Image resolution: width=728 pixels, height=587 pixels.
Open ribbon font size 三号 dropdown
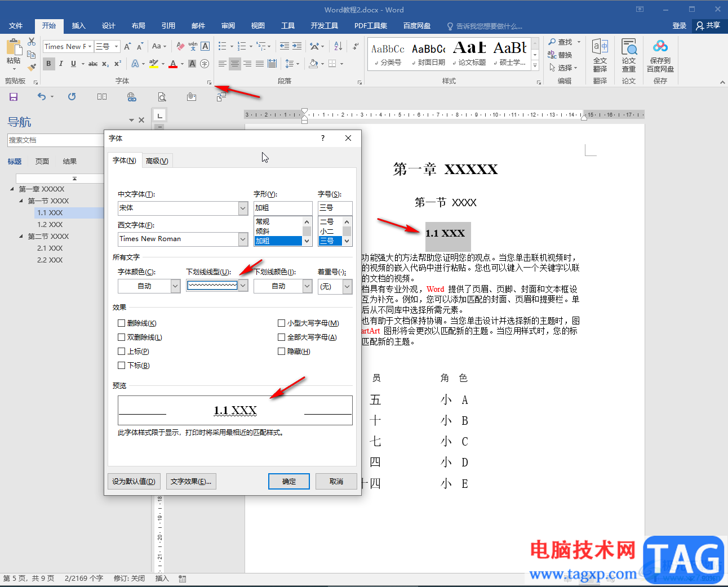pyautogui.click(x=117, y=46)
